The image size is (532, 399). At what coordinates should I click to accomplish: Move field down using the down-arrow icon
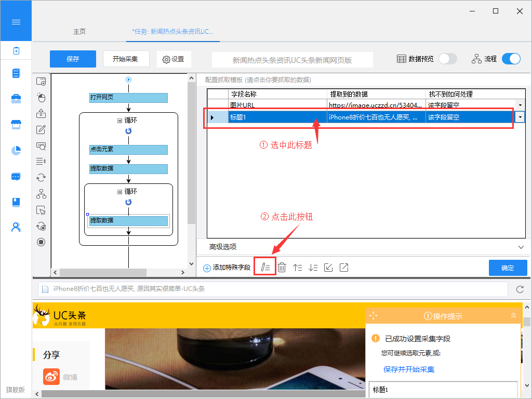313,268
